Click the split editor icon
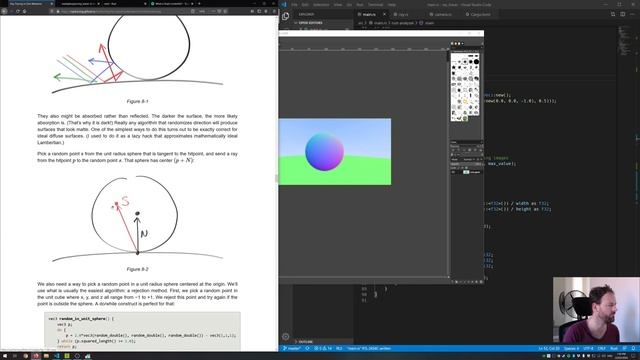This screenshot has height=360, width=640. coord(622,14)
